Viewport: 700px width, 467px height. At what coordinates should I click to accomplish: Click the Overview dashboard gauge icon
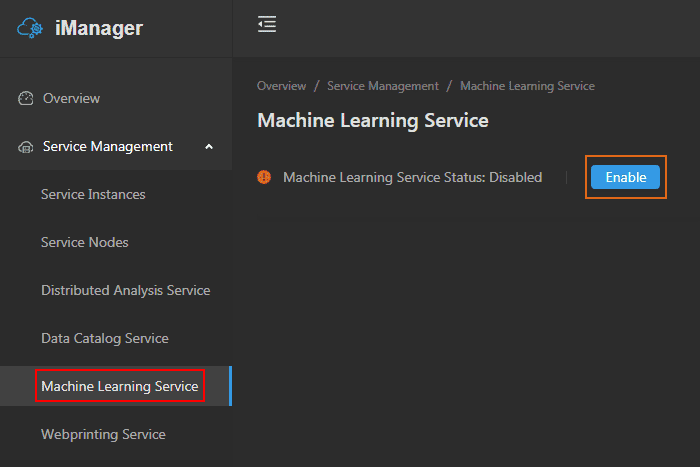coord(26,99)
